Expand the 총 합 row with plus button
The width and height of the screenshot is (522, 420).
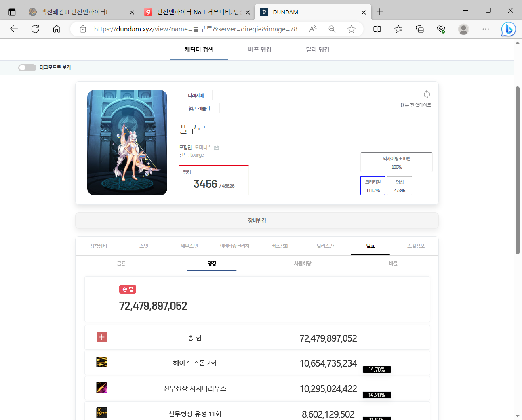[x=102, y=337]
